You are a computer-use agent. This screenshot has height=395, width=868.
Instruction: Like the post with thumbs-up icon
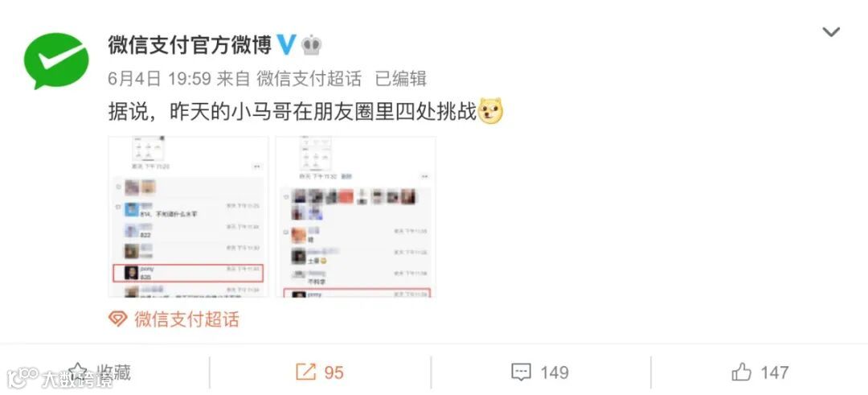point(742,372)
